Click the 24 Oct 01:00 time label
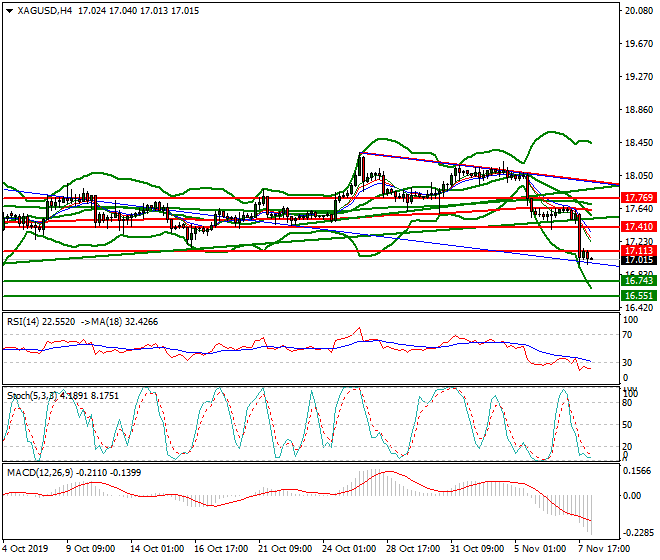This screenshot has width=660, height=560. pyautogui.click(x=350, y=549)
